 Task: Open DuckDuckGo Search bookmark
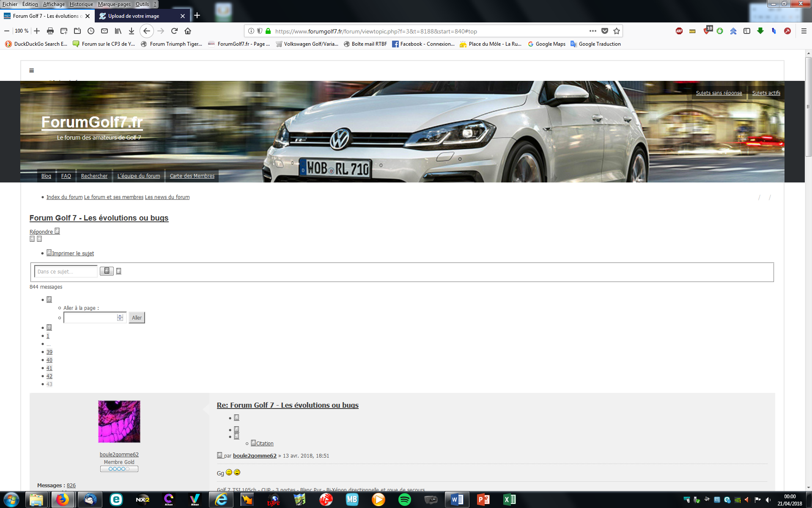(36, 44)
